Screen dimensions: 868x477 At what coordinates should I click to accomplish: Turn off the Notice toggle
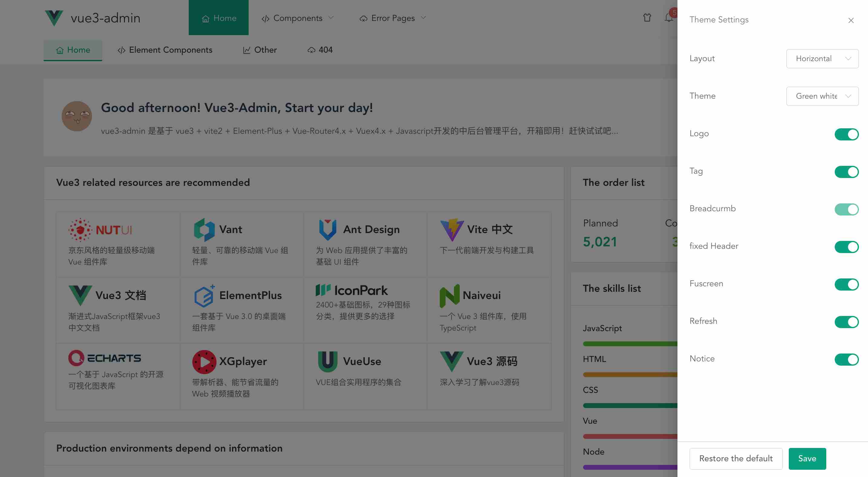846,359
